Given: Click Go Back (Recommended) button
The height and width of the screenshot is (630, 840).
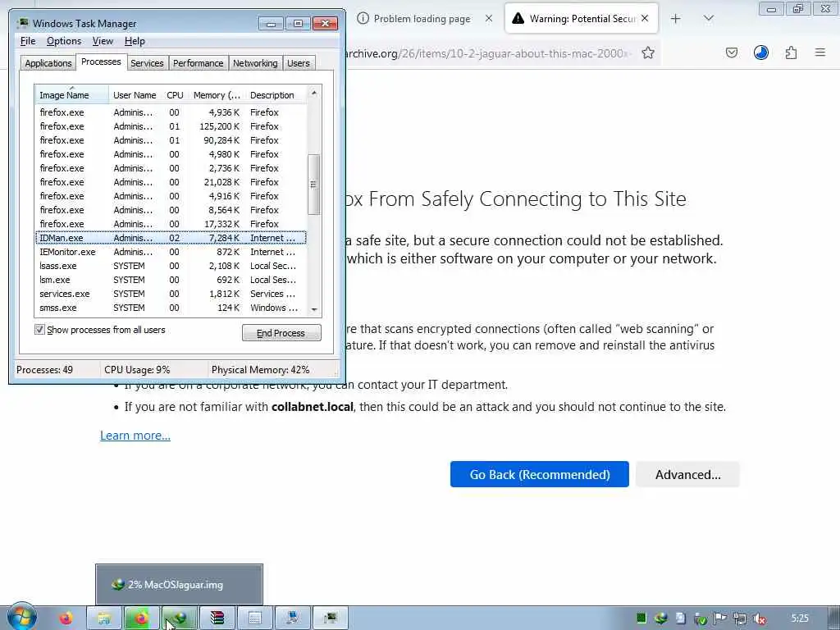Looking at the screenshot, I should click(540, 474).
